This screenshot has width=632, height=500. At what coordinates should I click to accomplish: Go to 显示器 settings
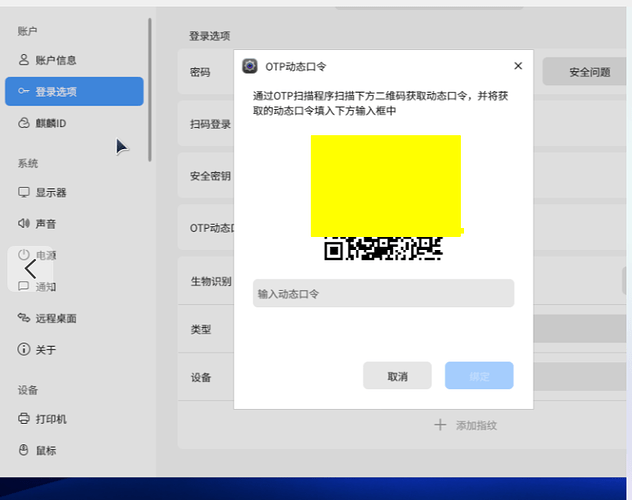pos(74,192)
